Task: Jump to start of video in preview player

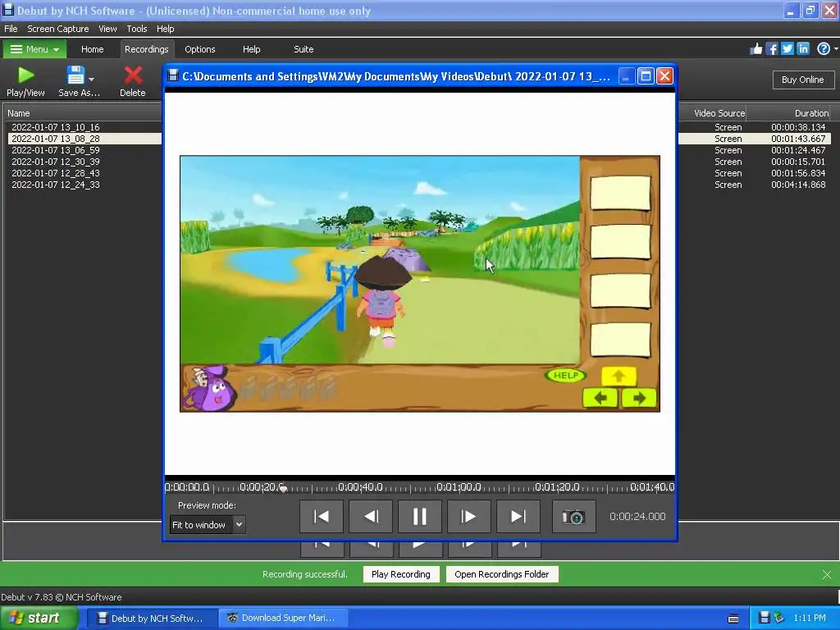Action: [322, 517]
